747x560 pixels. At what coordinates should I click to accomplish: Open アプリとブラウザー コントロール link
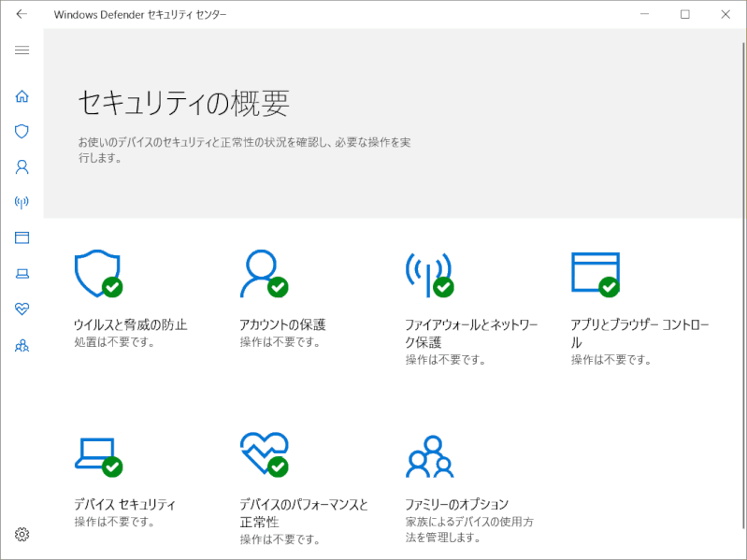click(x=639, y=334)
